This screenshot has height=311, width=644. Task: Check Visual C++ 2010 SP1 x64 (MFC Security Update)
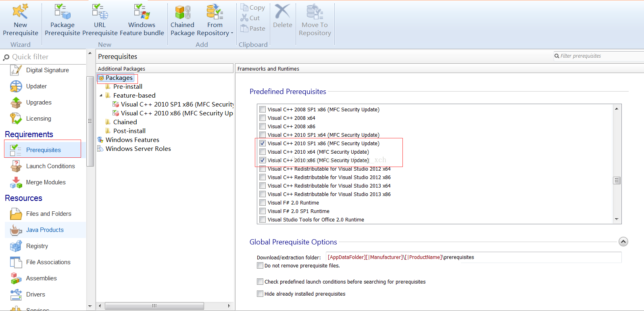263,135
